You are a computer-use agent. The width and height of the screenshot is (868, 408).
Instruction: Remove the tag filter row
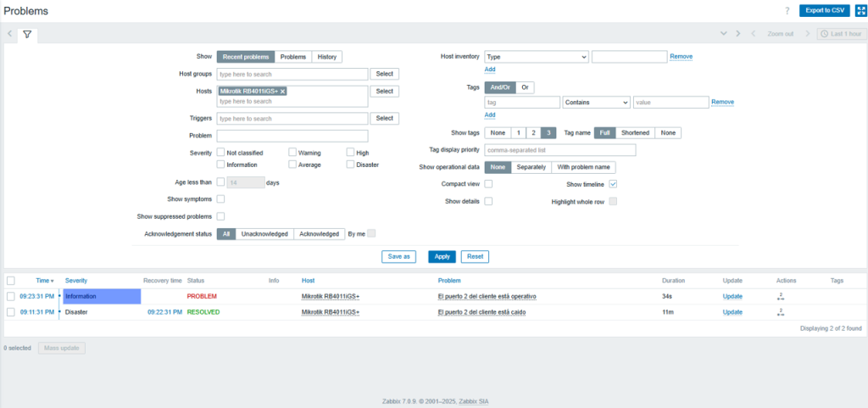(x=722, y=102)
